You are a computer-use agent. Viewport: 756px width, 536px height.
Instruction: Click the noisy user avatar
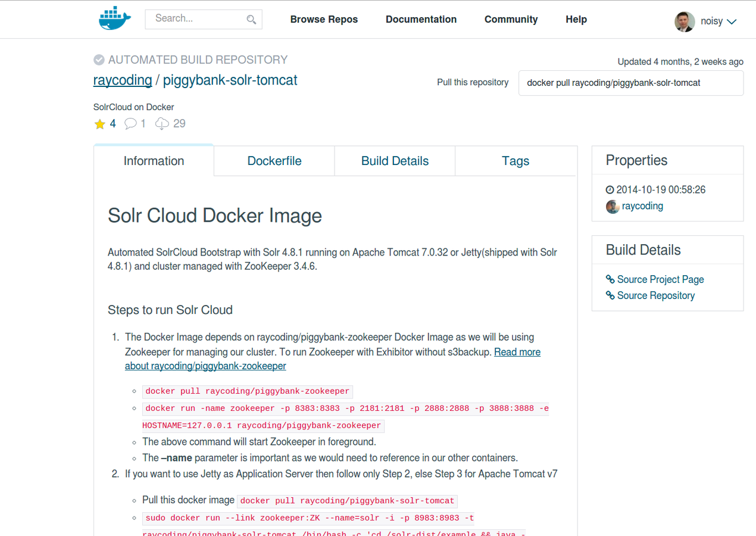pos(685,21)
